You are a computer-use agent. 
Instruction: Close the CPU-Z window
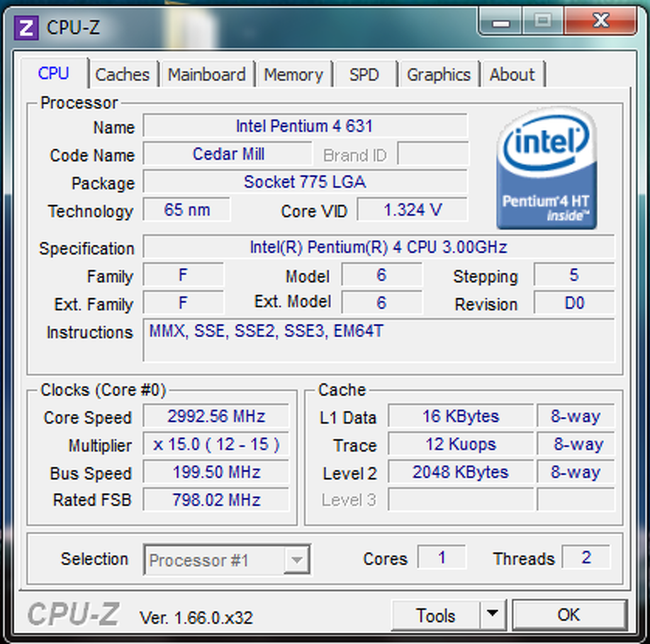(x=601, y=21)
